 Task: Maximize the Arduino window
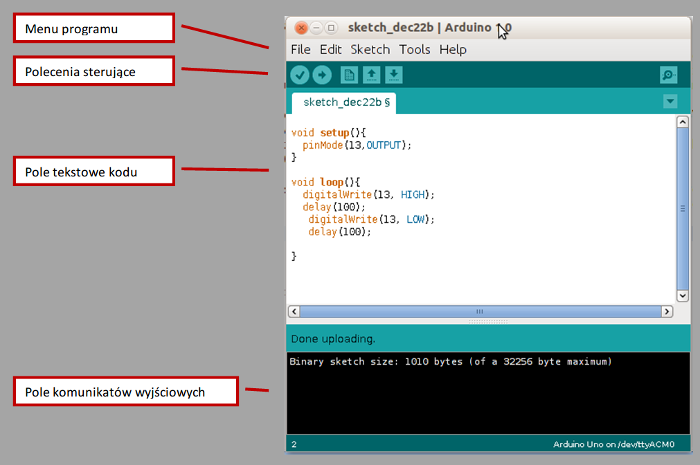331,28
